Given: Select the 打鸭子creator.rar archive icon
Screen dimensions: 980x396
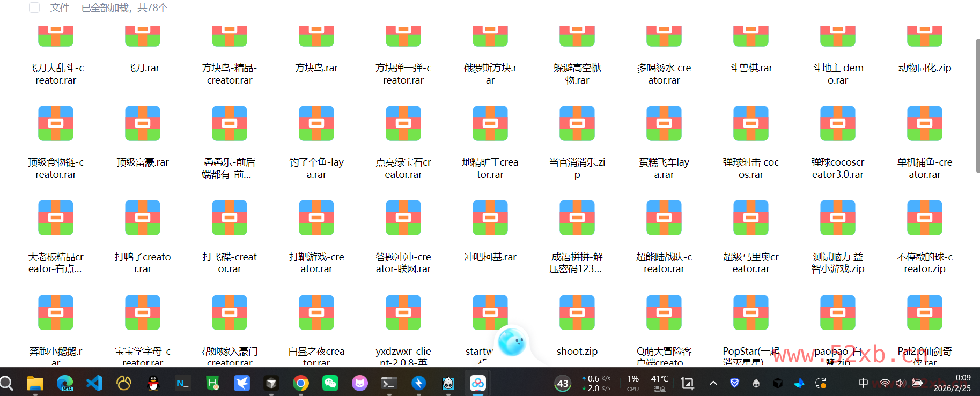Looking at the screenshot, I should tap(143, 218).
